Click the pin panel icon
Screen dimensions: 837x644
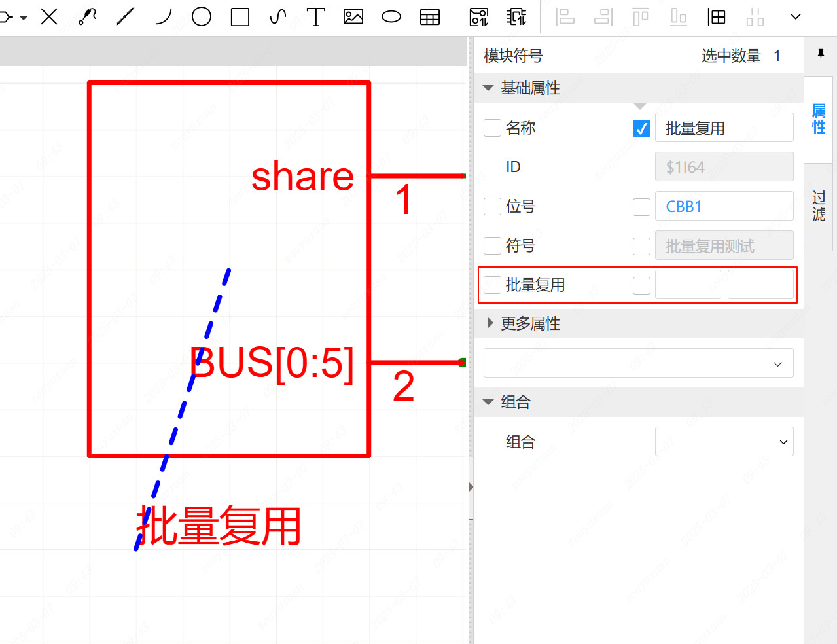821,54
